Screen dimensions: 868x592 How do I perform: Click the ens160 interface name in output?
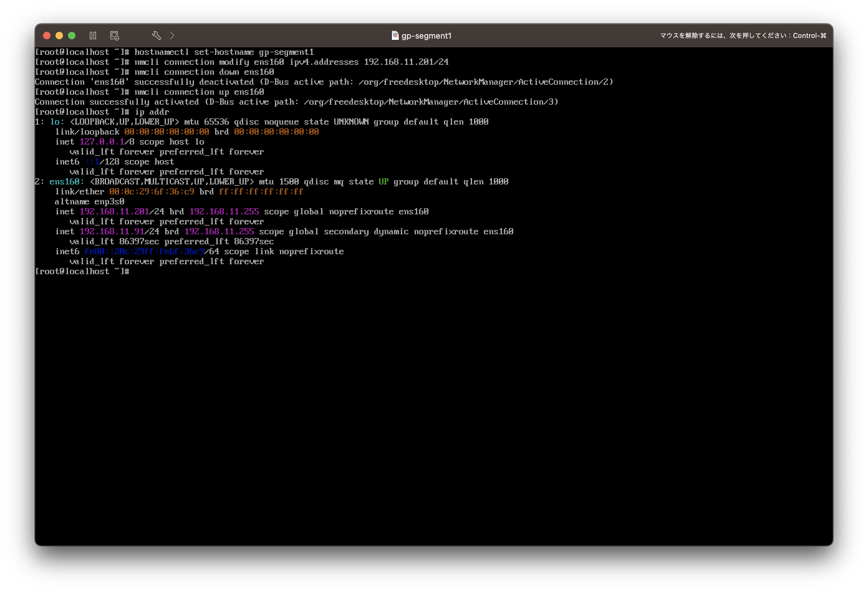[x=64, y=182]
